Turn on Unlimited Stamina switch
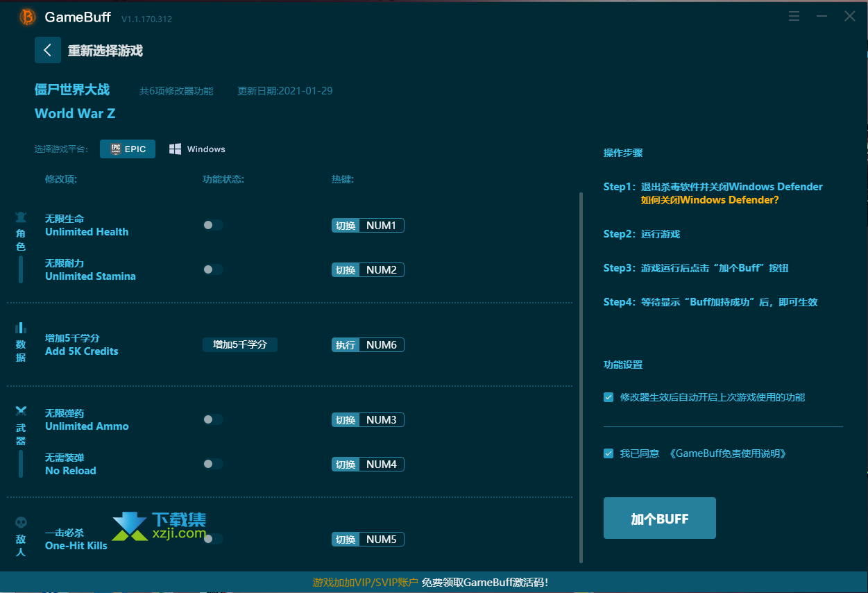Screen dimensions: 868x593 click(x=212, y=269)
